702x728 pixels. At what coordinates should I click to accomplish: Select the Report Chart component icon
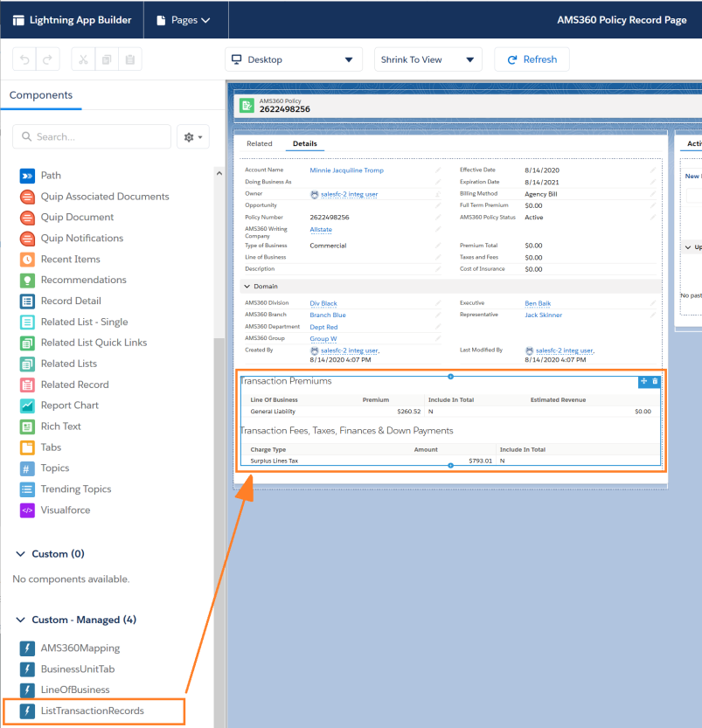point(27,406)
